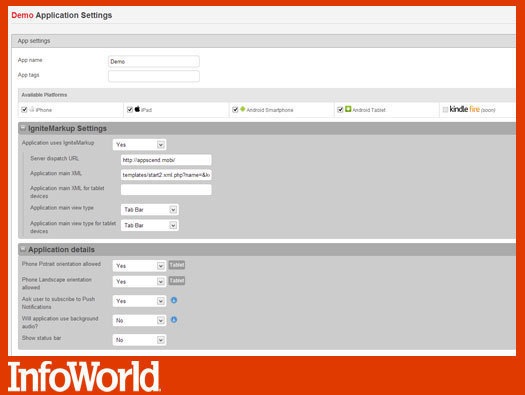Open the Application main view type dropdown
The height and width of the screenshot is (395, 525).
tap(150, 210)
